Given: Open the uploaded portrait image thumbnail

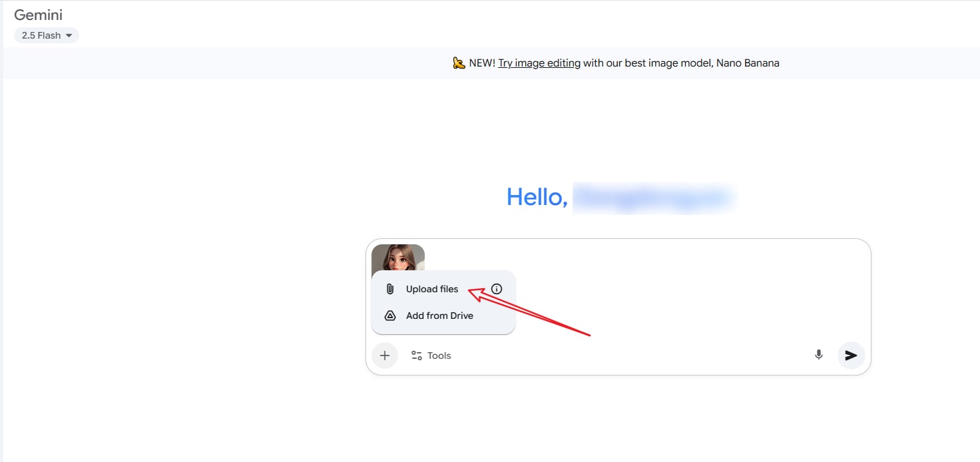Looking at the screenshot, I should point(398,258).
